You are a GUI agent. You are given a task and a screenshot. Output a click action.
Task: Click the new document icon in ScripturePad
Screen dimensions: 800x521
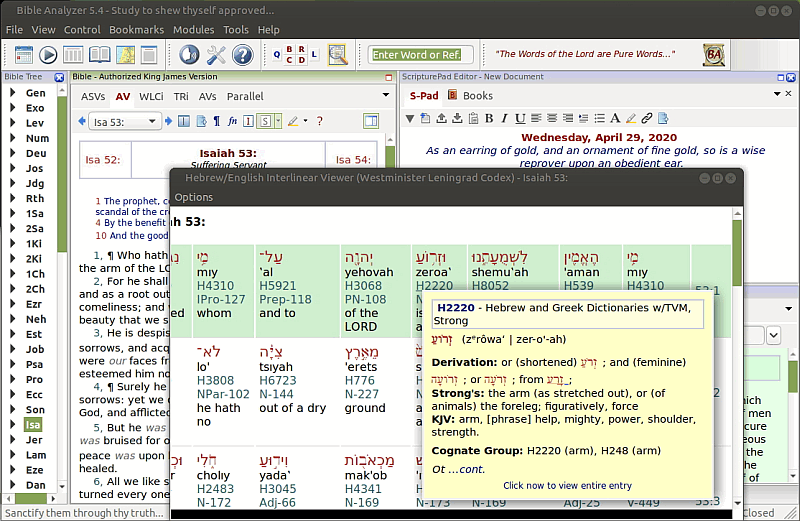tap(425, 118)
